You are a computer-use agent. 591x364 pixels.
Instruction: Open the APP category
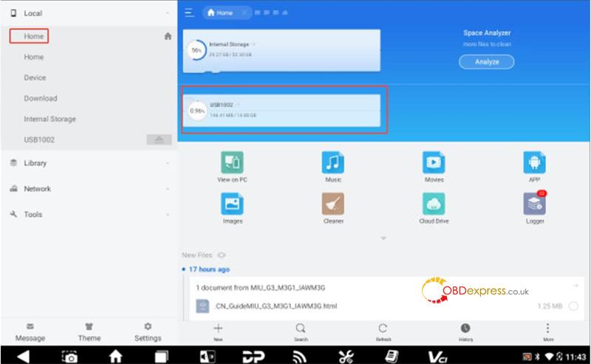534,162
